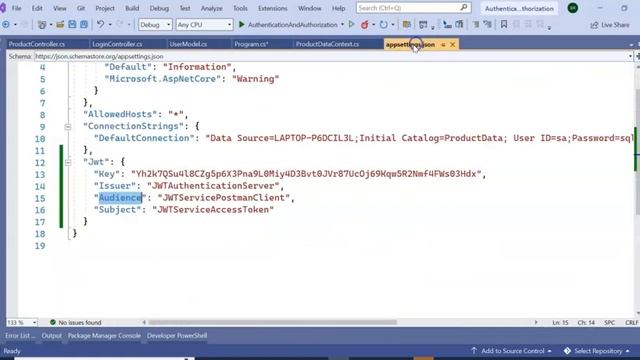Switch to the Program.cs tab
This screenshot has height=360, width=640.
(251, 44)
